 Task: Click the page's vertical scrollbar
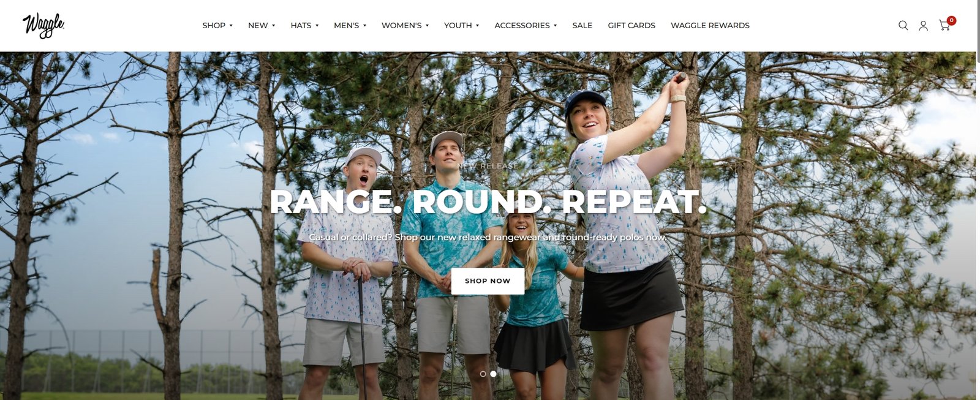(x=978, y=200)
